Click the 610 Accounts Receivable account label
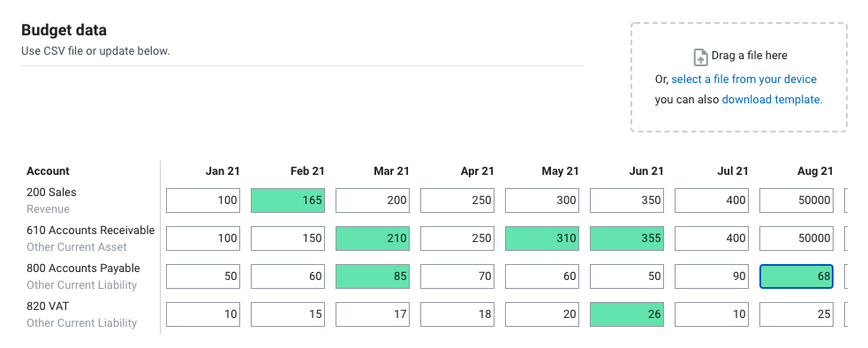Image resolution: width=868 pixels, height=348 pixels. (91, 231)
